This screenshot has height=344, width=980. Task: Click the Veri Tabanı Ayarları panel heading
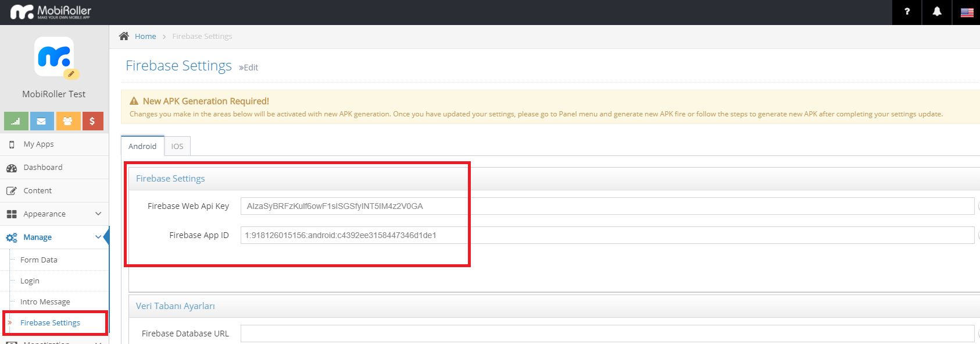(176, 306)
